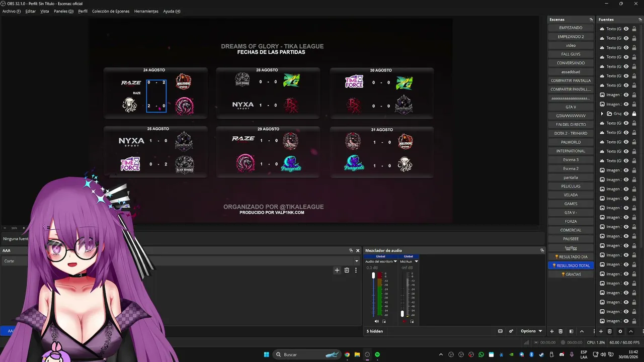Click monitoring icon under Mic/Aux
The image size is (644, 362).
[x=411, y=321]
